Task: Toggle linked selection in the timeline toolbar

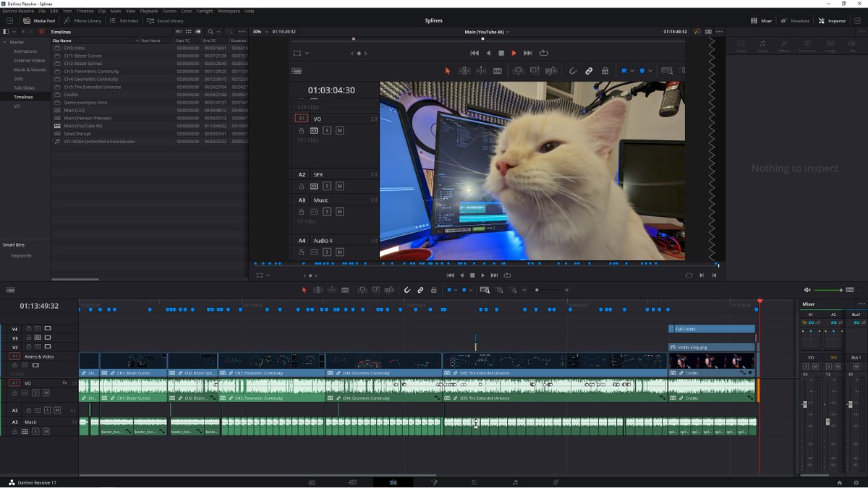Action: (x=420, y=289)
